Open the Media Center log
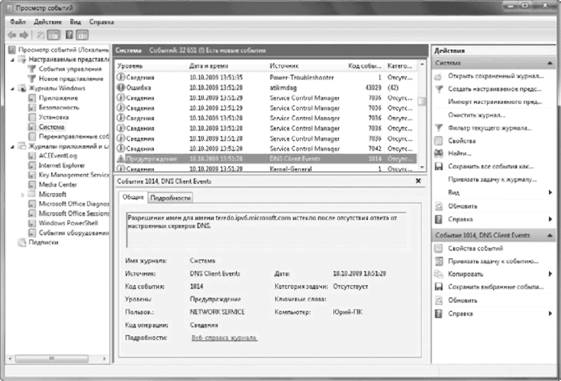This screenshot has width=561, height=381. (58, 185)
